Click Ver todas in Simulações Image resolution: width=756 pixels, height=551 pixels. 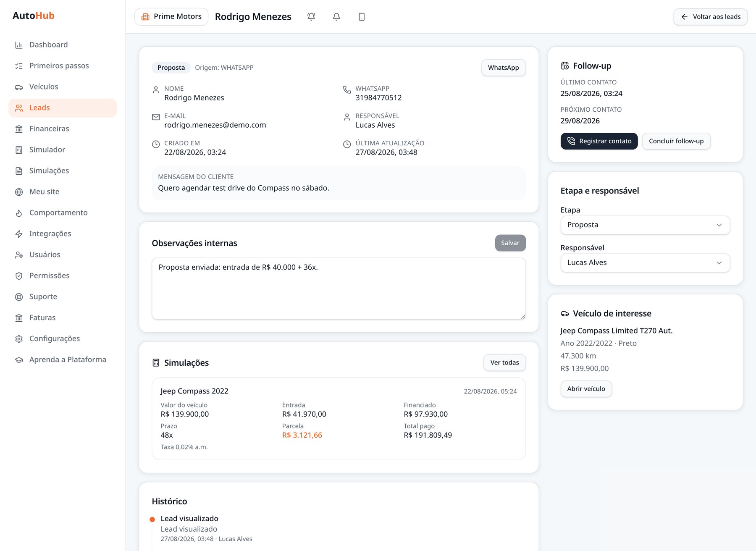pyautogui.click(x=504, y=363)
